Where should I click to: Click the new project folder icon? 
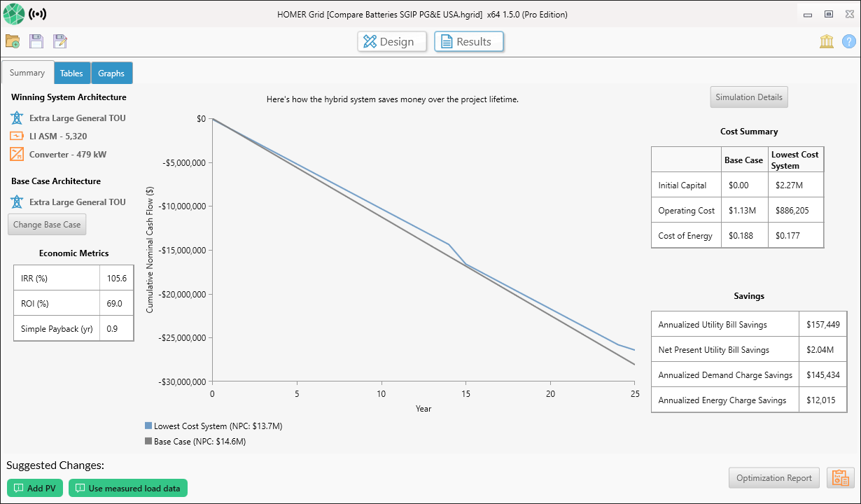coord(13,41)
